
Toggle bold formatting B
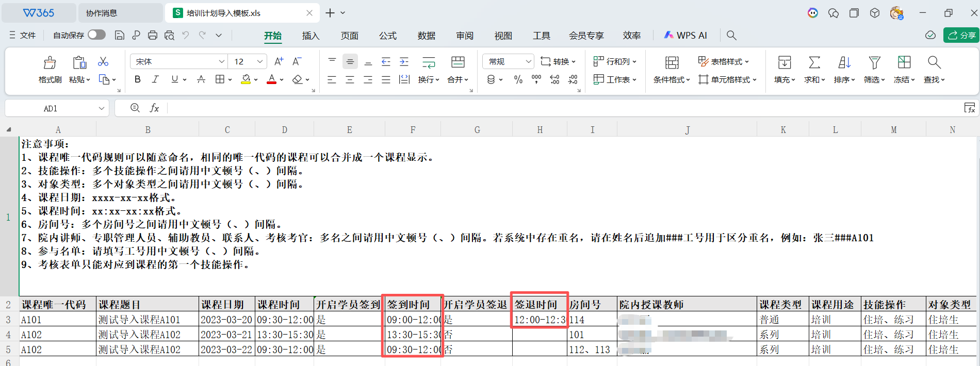(x=137, y=79)
